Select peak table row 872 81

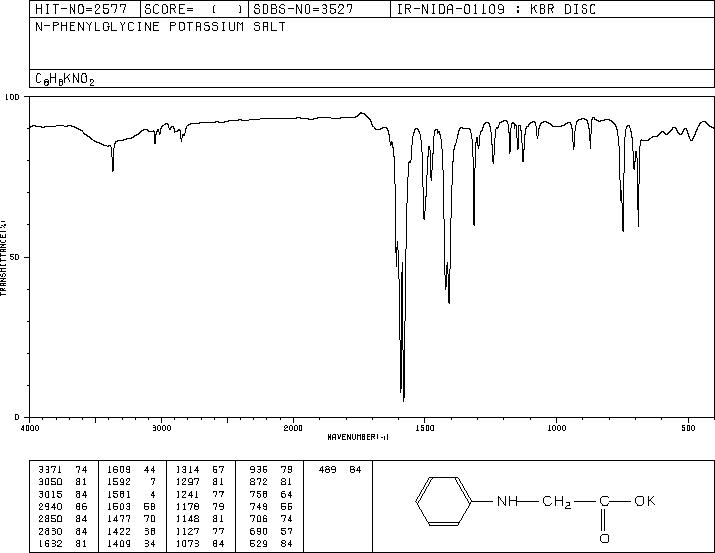pos(271,482)
